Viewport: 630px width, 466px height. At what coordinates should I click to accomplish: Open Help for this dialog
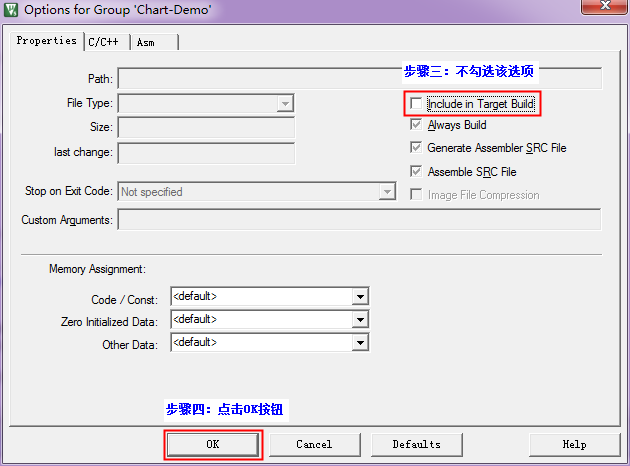574,444
